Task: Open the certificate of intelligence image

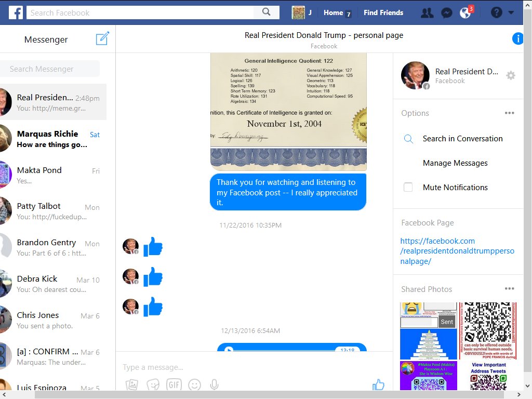Action: pyautogui.click(x=288, y=112)
